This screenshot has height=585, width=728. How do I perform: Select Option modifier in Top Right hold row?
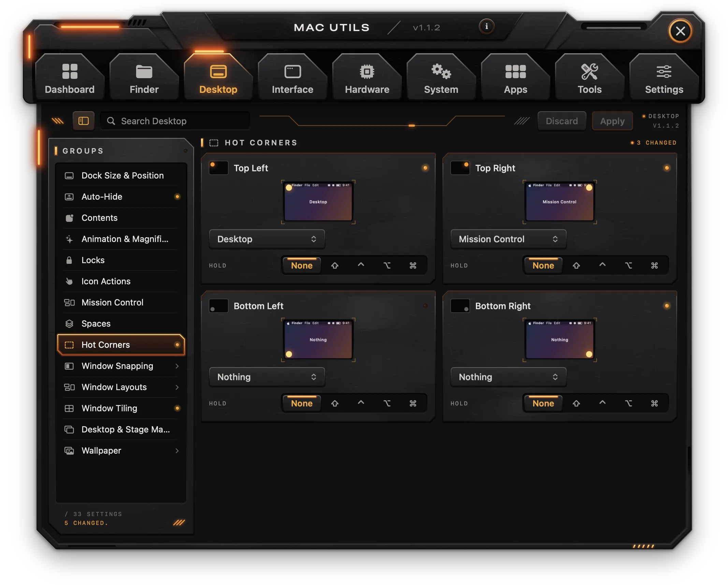tap(628, 266)
